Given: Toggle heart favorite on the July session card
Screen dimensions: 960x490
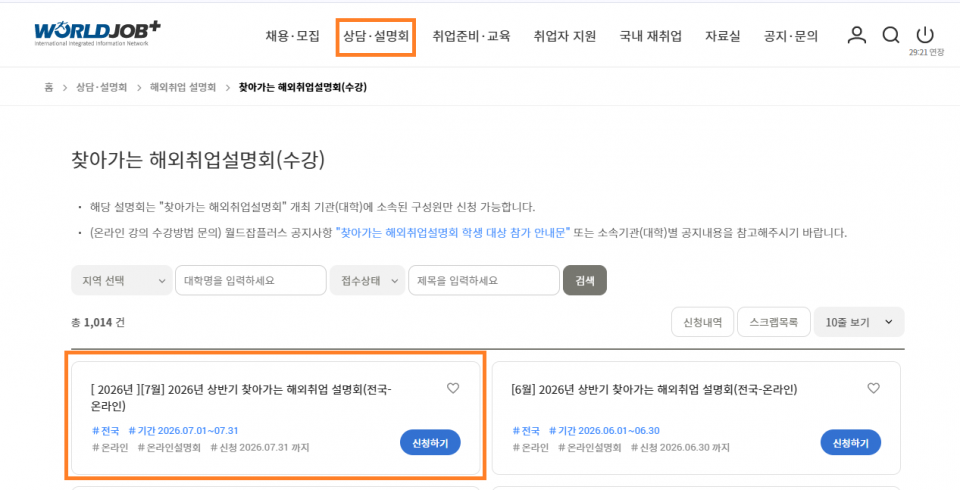Looking at the screenshot, I should click(x=452, y=388).
